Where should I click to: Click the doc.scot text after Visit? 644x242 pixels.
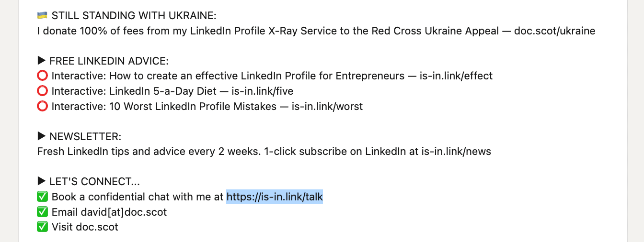click(97, 227)
